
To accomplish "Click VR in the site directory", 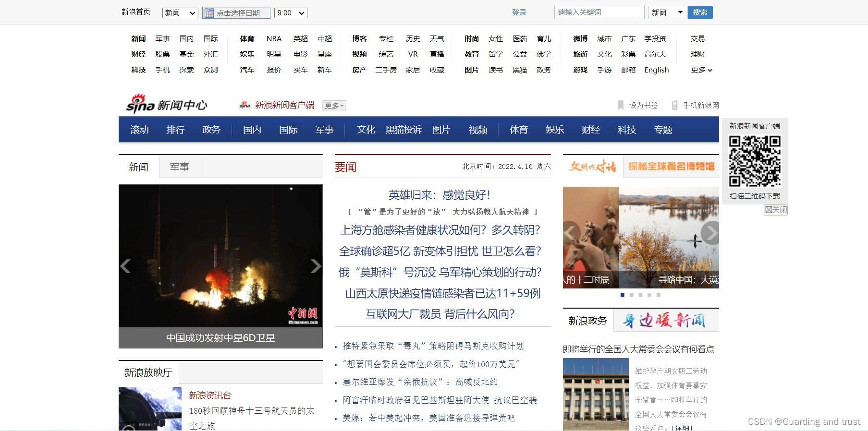I will [413, 54].
